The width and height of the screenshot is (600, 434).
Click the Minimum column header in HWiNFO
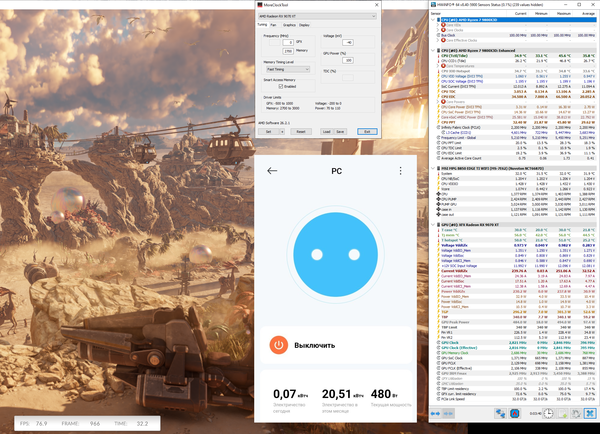(541, 13)
